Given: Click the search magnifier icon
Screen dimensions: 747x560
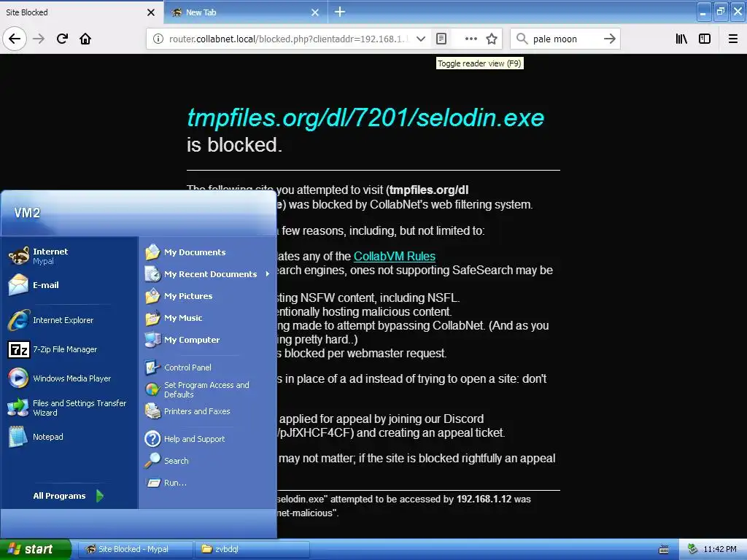Looking at the screenshot, I should pyautogui.click(x=522, y=39).
